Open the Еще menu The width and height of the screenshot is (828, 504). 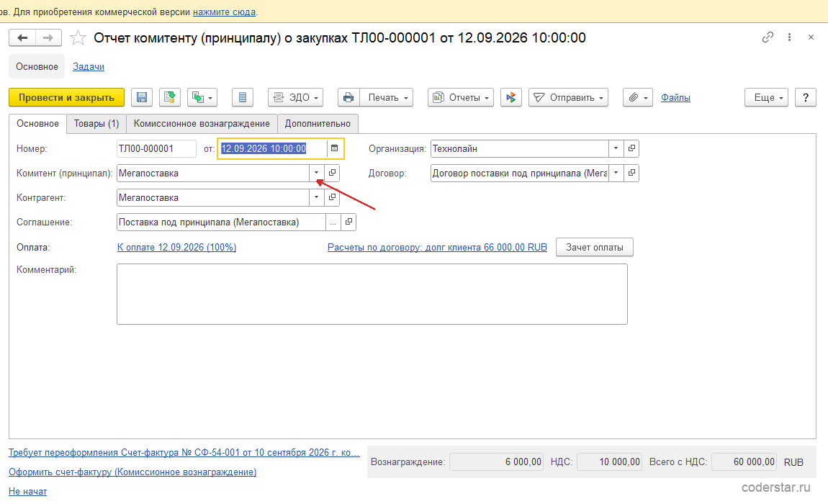pos(766,97)
